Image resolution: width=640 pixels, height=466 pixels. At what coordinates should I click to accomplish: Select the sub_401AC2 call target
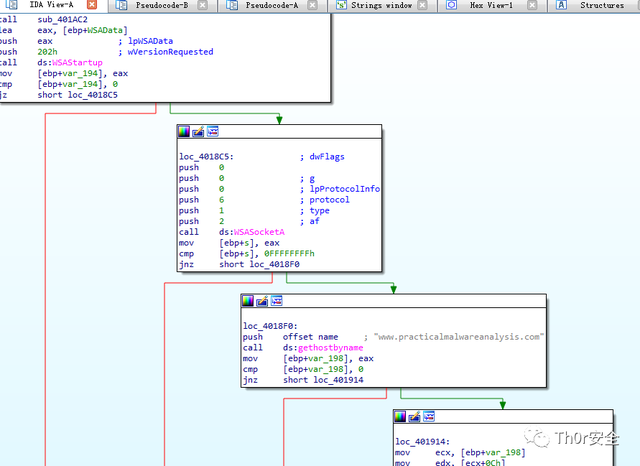(x=62, y=19)
